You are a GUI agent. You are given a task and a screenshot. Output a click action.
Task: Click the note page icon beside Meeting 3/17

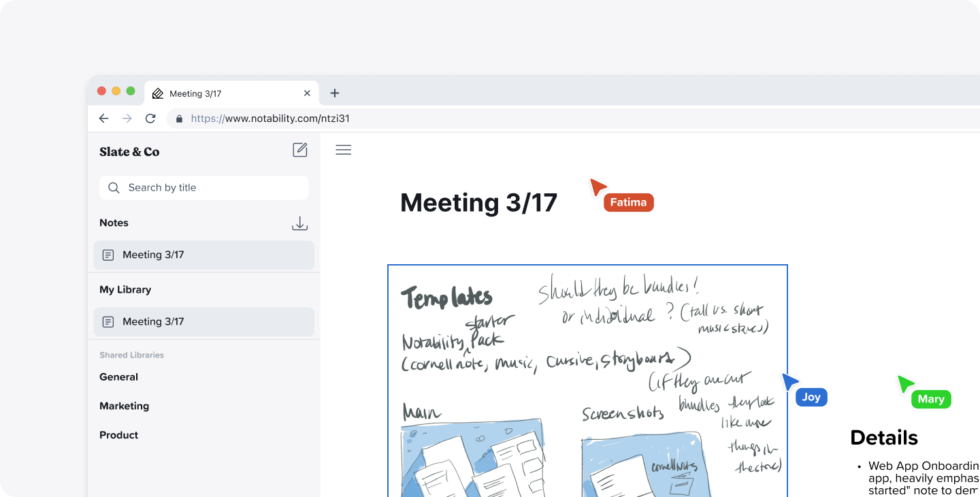click(x=108, y=254)
